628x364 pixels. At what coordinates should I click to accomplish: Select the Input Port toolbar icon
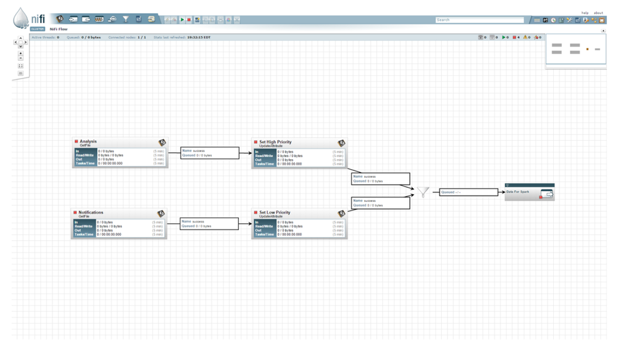(x=73, y=19)
